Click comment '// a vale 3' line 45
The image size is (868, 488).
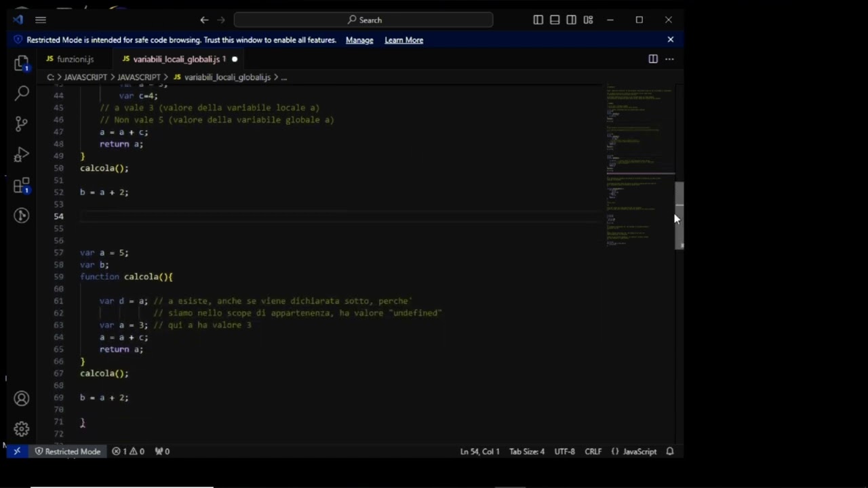pyautogui.click(x=210, y=108)
